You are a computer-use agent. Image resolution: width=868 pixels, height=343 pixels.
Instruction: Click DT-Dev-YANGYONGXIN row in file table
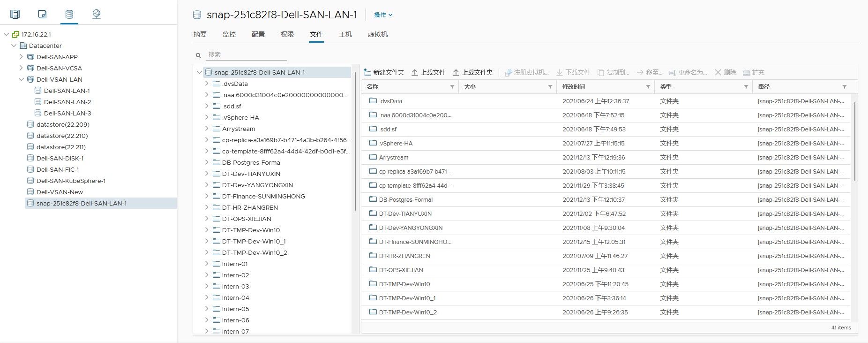coord(606,228)
